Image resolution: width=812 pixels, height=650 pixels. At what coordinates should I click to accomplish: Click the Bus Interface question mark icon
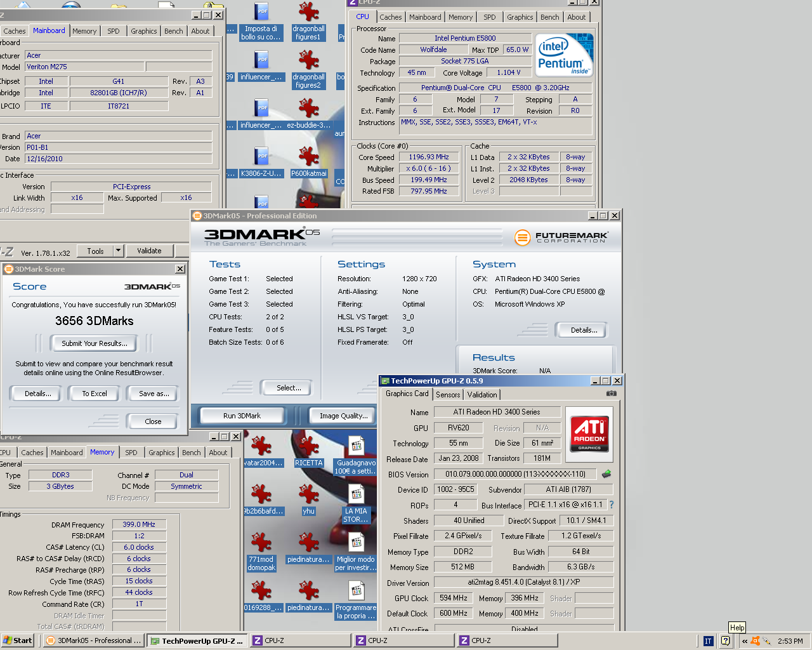[612, 505]
